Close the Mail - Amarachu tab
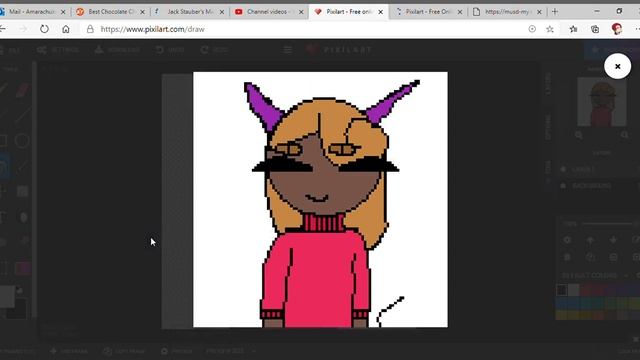 pos(63,12)
